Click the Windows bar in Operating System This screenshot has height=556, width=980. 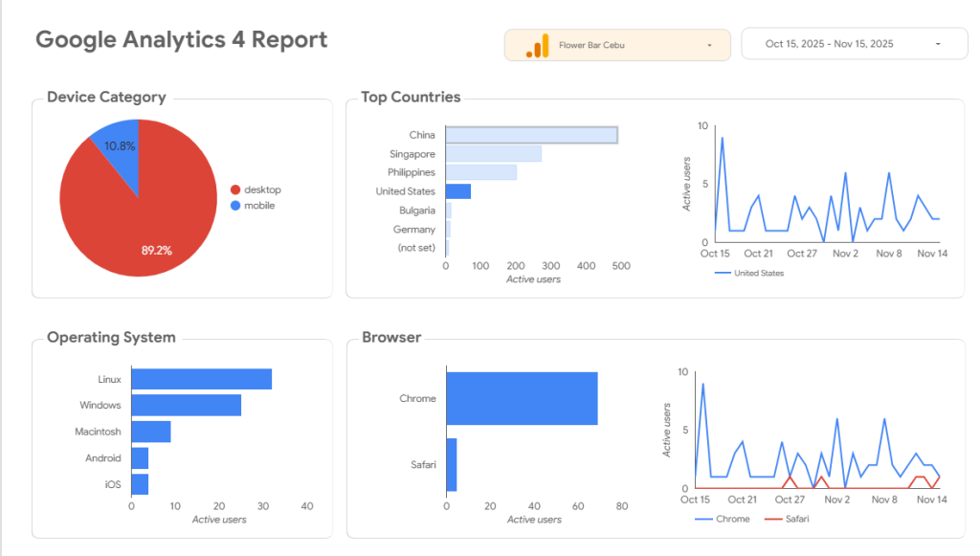(186, 406)
